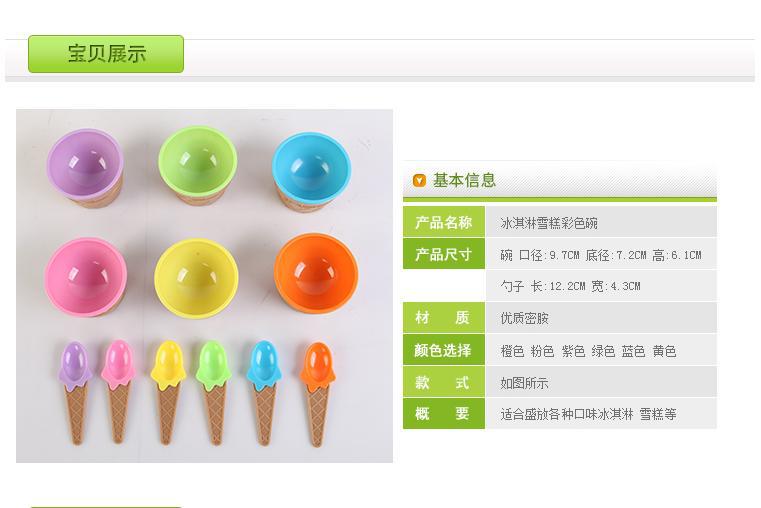Click the green cone-shaped spoon
The image size is (761, 508).
(213, 393)
